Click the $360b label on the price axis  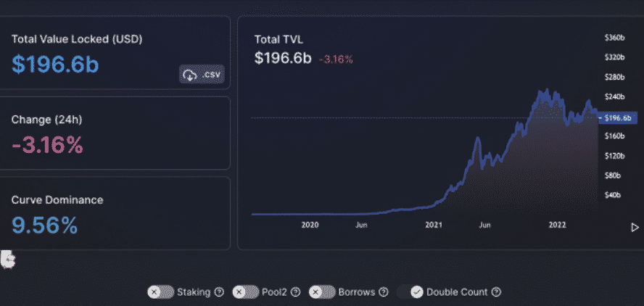click(x=615, y=37)
